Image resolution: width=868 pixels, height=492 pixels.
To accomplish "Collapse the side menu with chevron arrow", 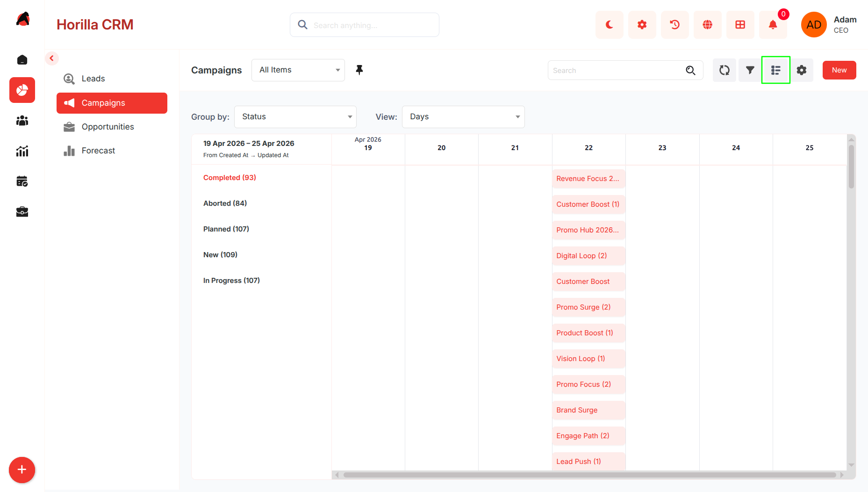I will (x=52, y=58).
